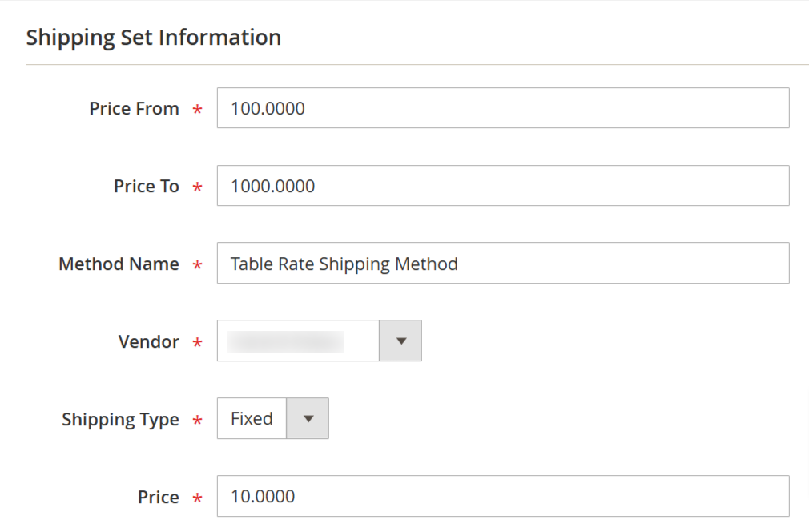The width and height of the screenshot is (809, 532).
Task: Click the required asterisk beside Price From
Action: pos(197,111)
